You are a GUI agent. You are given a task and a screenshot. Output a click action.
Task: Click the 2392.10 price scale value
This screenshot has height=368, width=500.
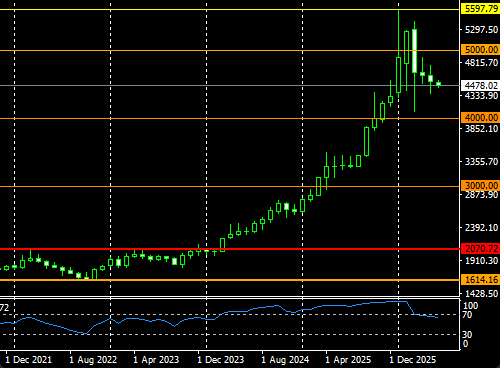tap(481, 228)
